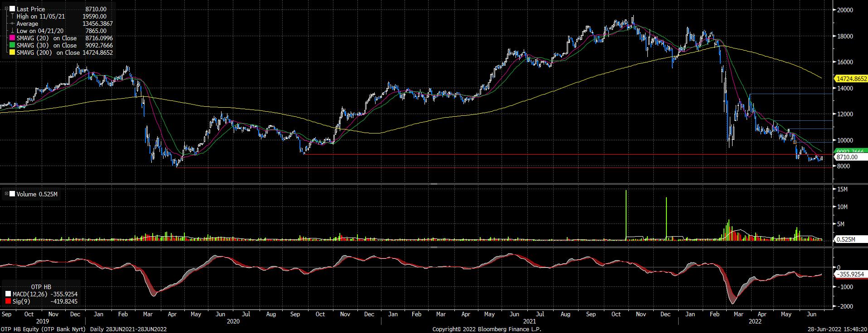Click the High marker icon in legend

[x=12, y=16]
